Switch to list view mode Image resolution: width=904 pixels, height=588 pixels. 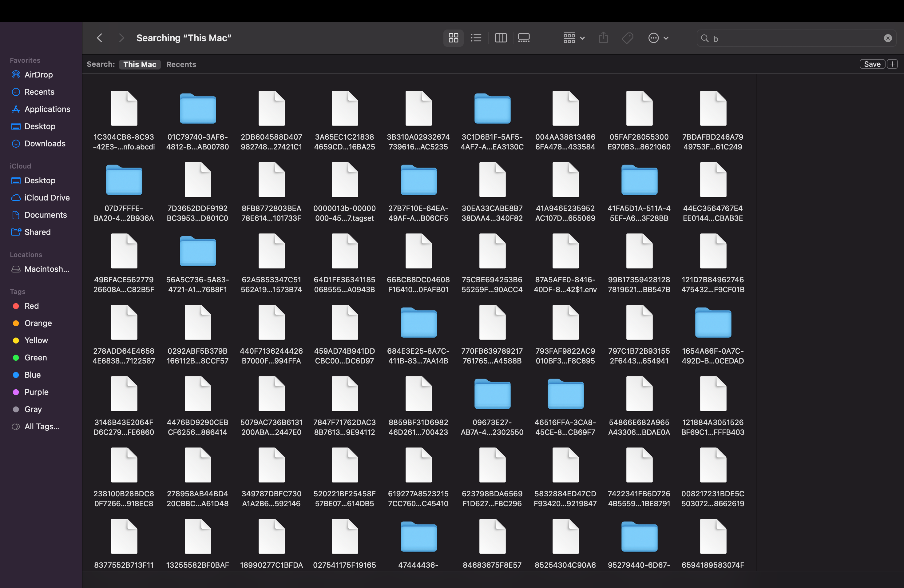pos(476,38)
